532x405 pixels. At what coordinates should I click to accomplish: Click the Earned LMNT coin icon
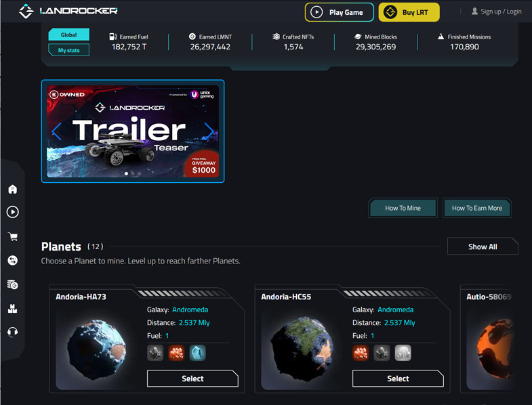point(192,37)
